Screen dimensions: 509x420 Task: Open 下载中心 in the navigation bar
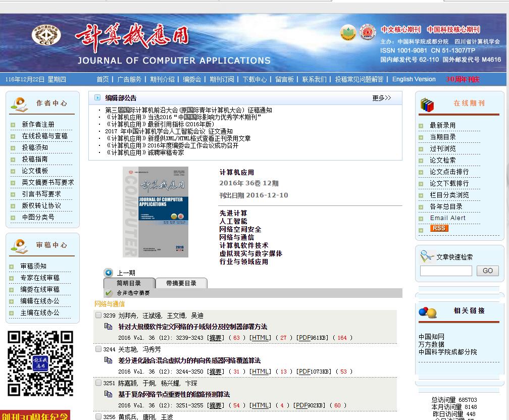click(254, 79)
